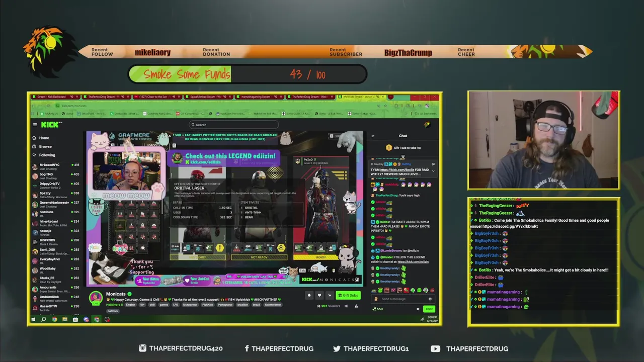This screenshot has height=362, width=644.
Task: Go to Home in Kick sidebar
Action: 41,138
